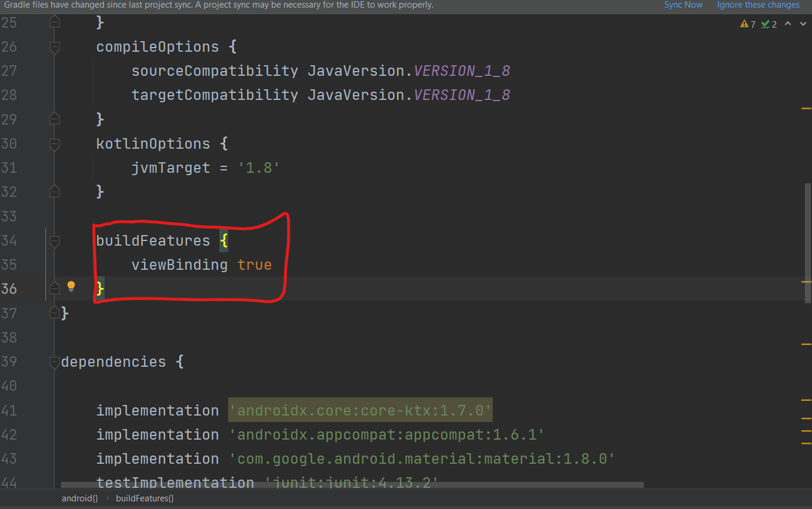Image resolution: width=812 pixels, height=509 pixels.
Task: Click the highlighted core-ktx dependency string
Action: coord(360,410)
